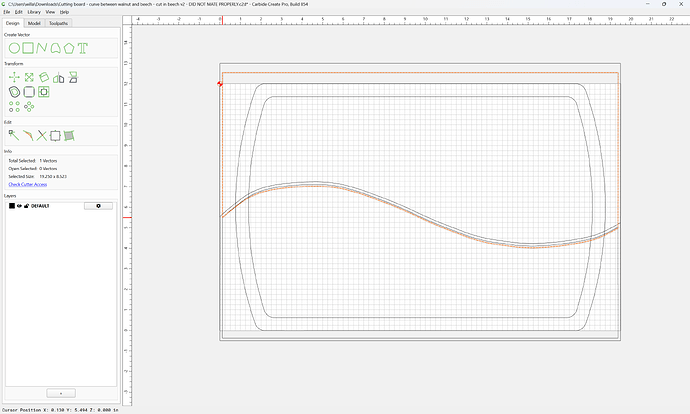690x414 pixels.
Task: Open the Help menu
Action: [x=64, y=12]
